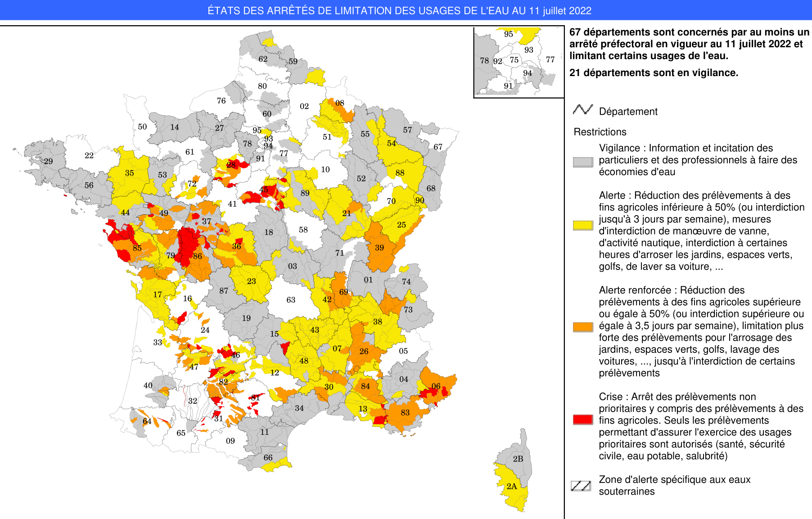Viewport: 812px width, 519px height.
Task: Click department label 75 in the inset
Action: pyautogui.click(x=514, y=59)
